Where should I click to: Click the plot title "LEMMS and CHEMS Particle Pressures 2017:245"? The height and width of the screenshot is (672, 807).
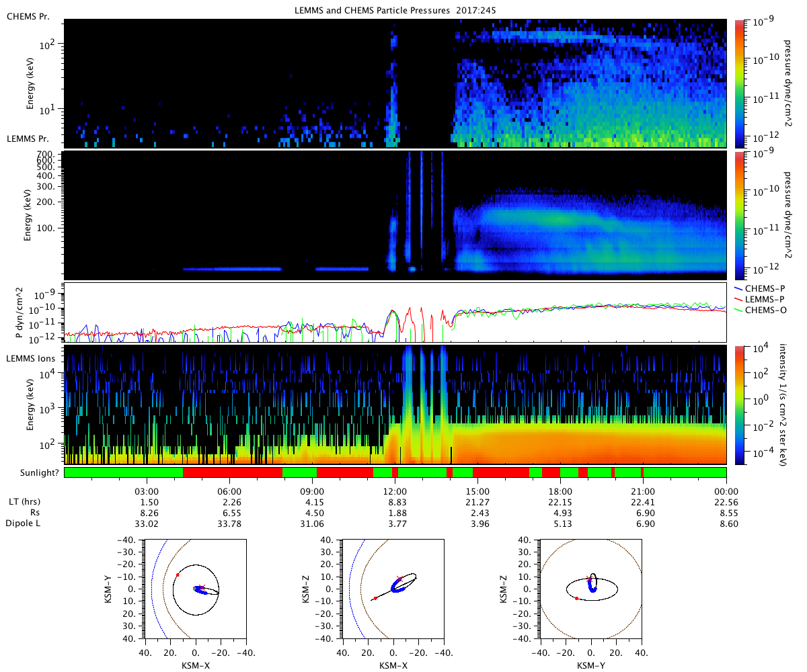[x=395, y=11]
